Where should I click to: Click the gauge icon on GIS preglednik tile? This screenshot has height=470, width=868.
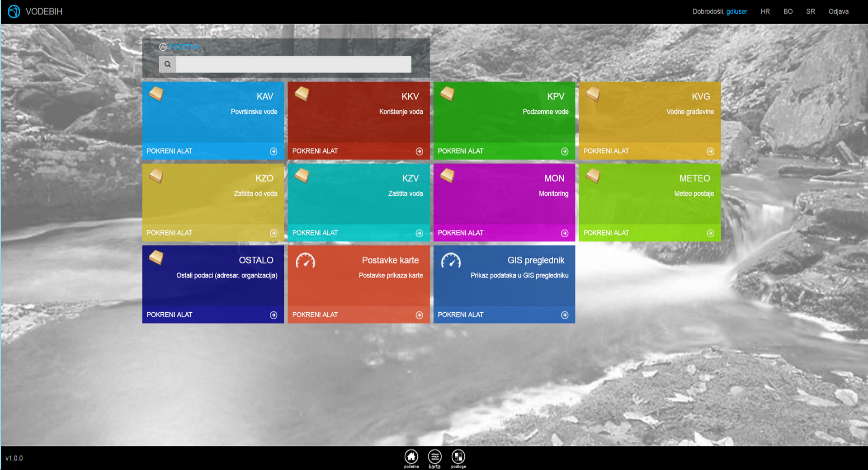(451, 261)
